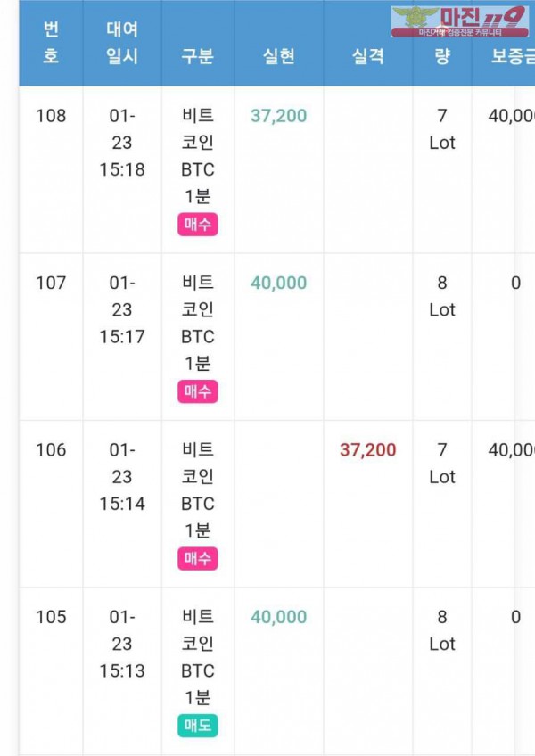The image size is (535, 756).
Task: Click the 40,000 realized amount in row 107
Action: [278, 283]
